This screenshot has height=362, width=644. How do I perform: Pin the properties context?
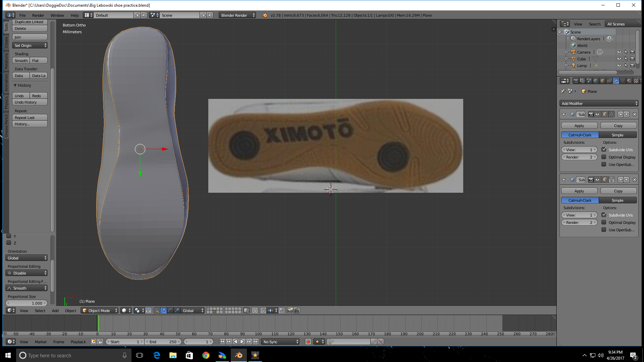(563, 91)
